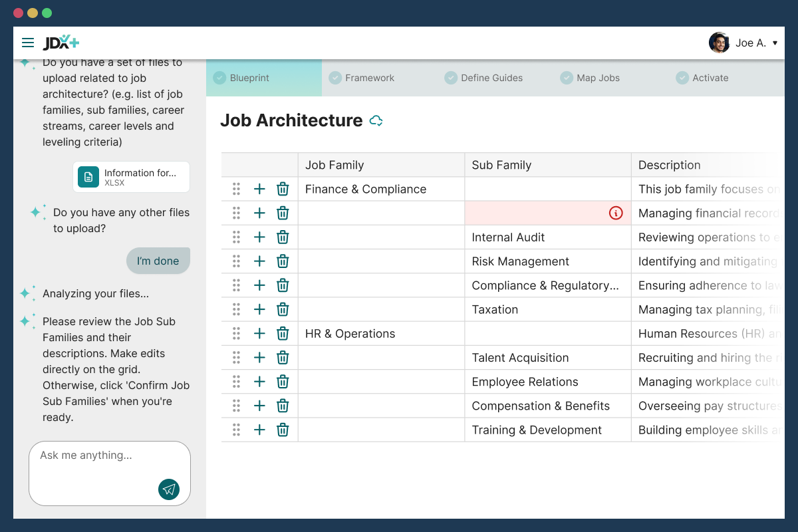The width and height of the screenshot is (798, 532).
Task: Click the JDX+ logo
Action: (61, 43)
